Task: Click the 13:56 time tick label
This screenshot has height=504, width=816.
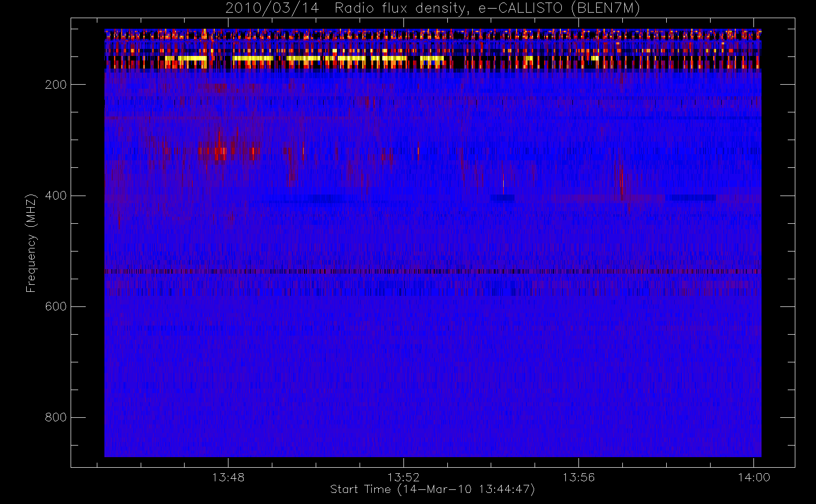Action: point(578,477)
